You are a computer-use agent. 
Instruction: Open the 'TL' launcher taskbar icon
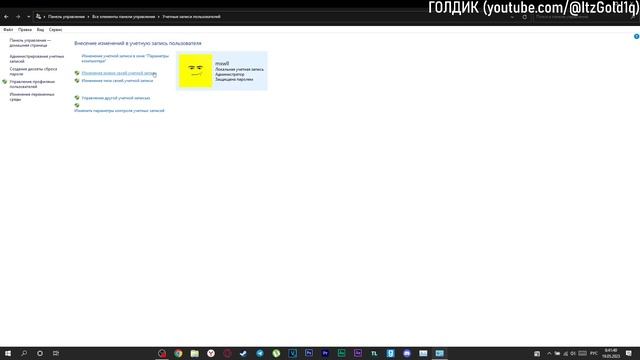[374, 353]
